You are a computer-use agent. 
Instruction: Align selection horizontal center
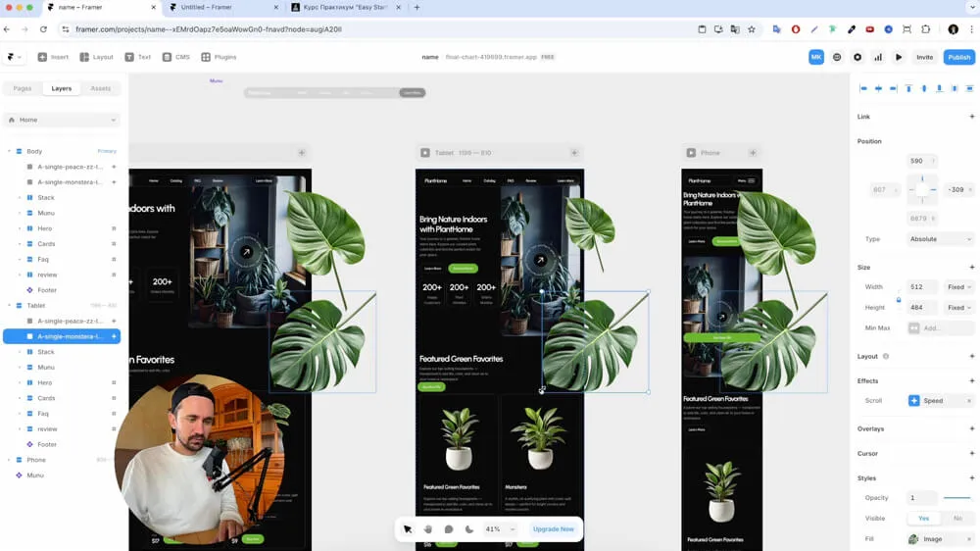tap(879, 89)
